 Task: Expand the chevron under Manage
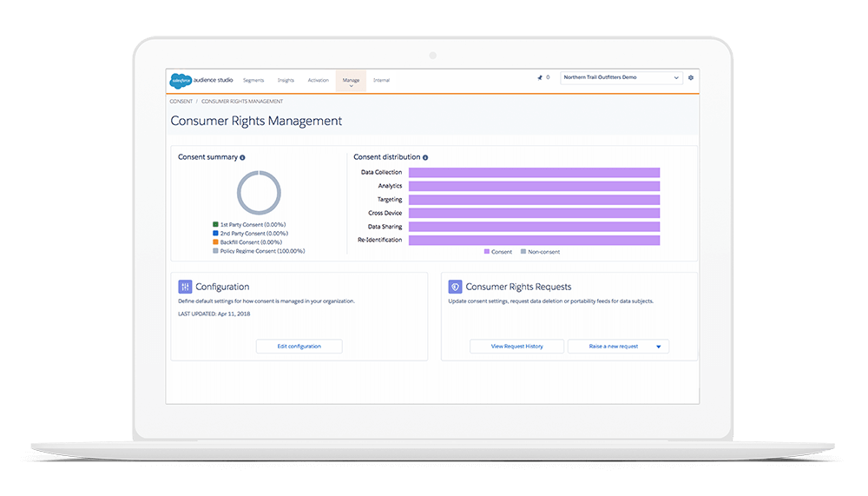click(351, 86)
